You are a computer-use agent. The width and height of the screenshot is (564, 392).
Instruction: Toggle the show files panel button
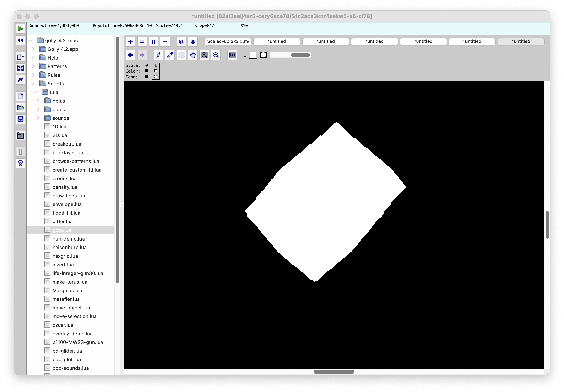(x=20, y=136)
